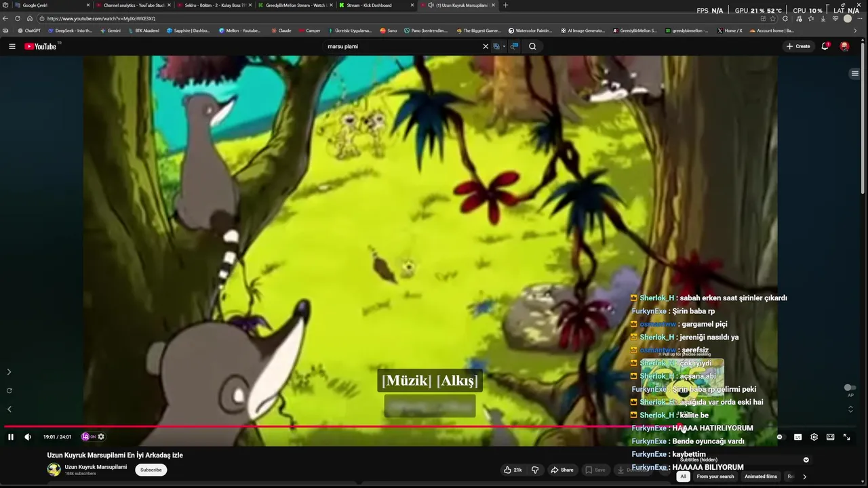Clear the search box text
This screenshot has height=488, width=868.
point(486,46)
